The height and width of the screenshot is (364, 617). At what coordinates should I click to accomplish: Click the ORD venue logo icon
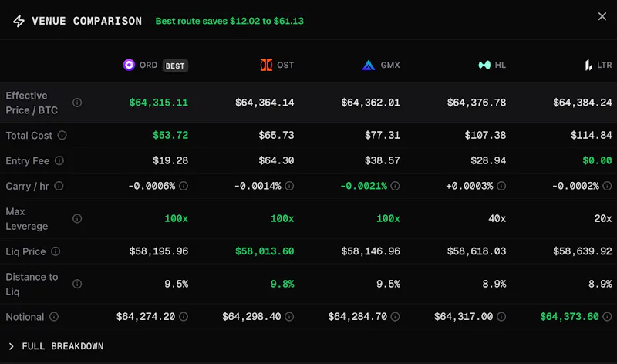click(x=129, y=65)
